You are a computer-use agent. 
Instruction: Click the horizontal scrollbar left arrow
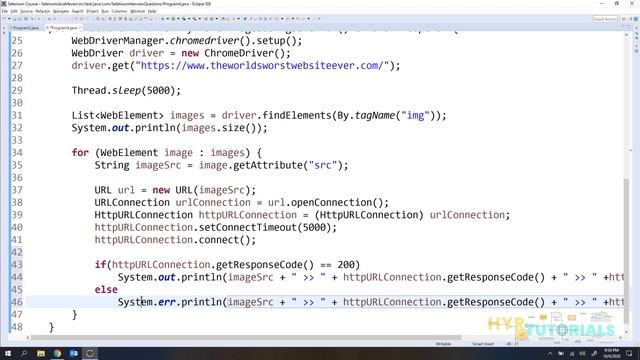click(28, 338)
